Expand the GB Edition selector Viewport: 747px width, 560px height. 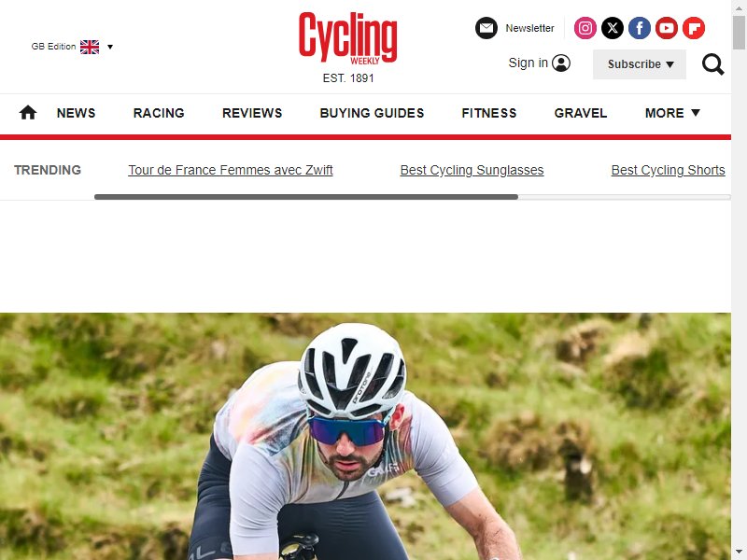point(72,47)
